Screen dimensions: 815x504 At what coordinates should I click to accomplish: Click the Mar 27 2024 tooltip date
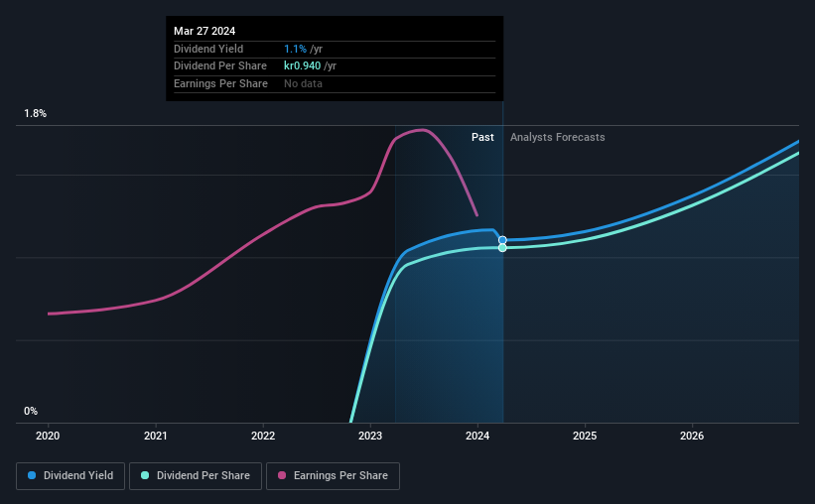204,31
